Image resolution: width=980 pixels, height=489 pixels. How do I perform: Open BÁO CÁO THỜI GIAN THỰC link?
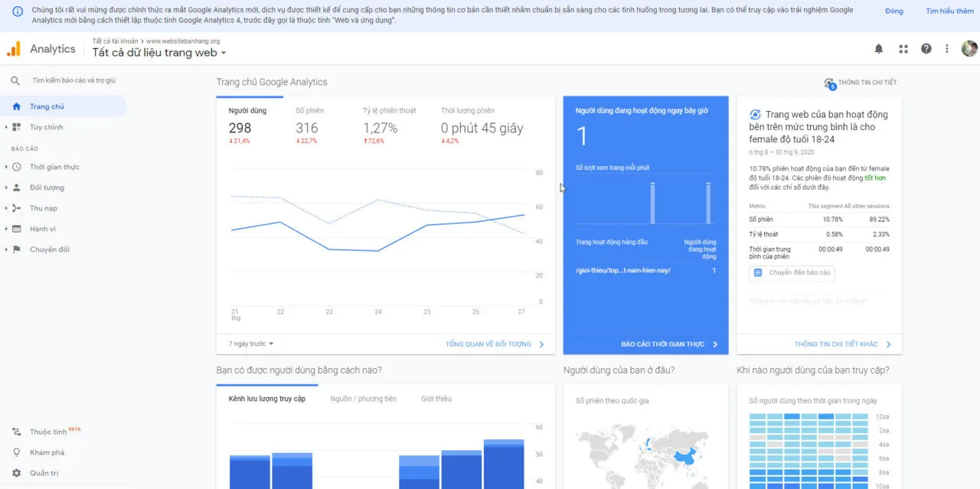pyautogui.click(x=670, y=344)
